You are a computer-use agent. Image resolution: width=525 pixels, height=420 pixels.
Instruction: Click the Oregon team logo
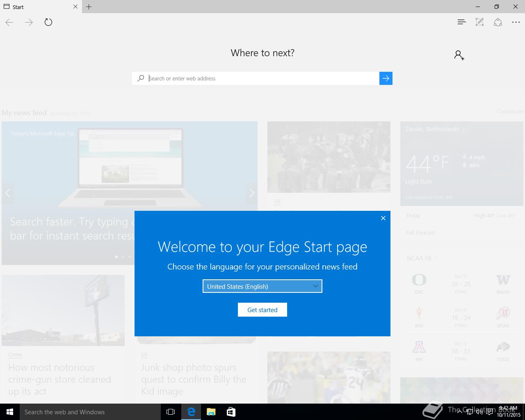click(419, 280)
